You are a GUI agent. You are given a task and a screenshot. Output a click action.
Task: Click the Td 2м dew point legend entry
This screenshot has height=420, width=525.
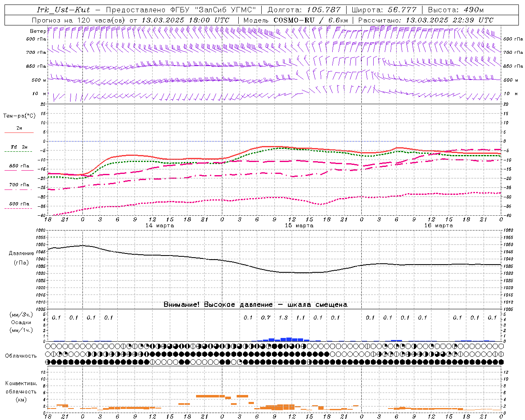[x=19, y=147]
